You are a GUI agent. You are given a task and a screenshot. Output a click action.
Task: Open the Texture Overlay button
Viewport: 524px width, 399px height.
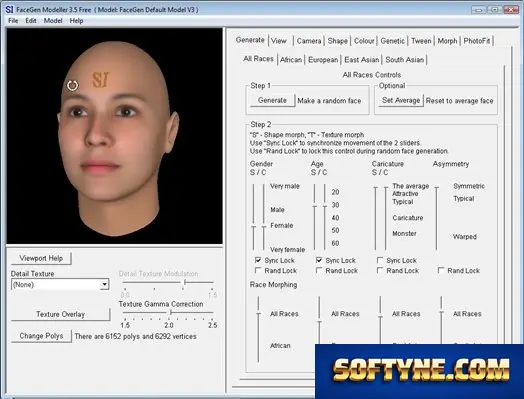[60, 314]
